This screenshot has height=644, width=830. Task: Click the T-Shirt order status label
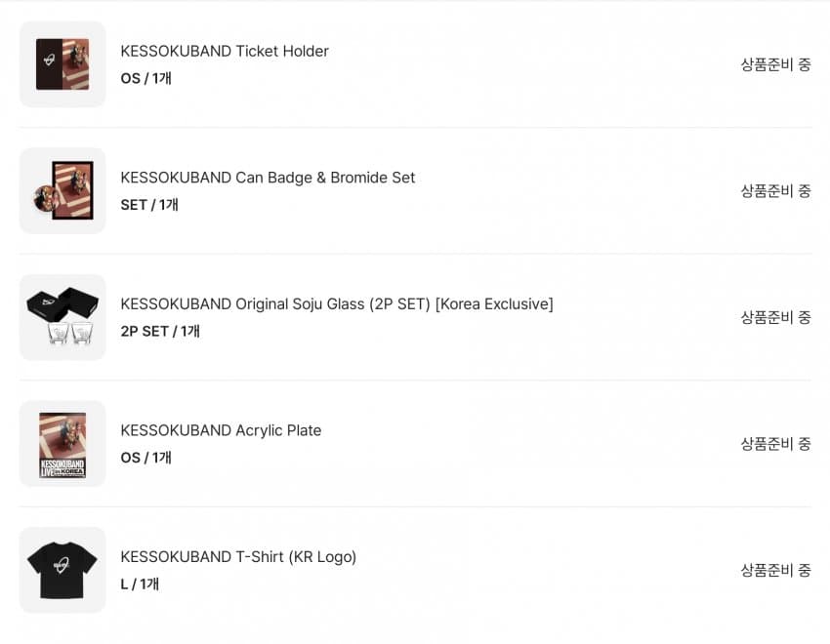(775, 570)
